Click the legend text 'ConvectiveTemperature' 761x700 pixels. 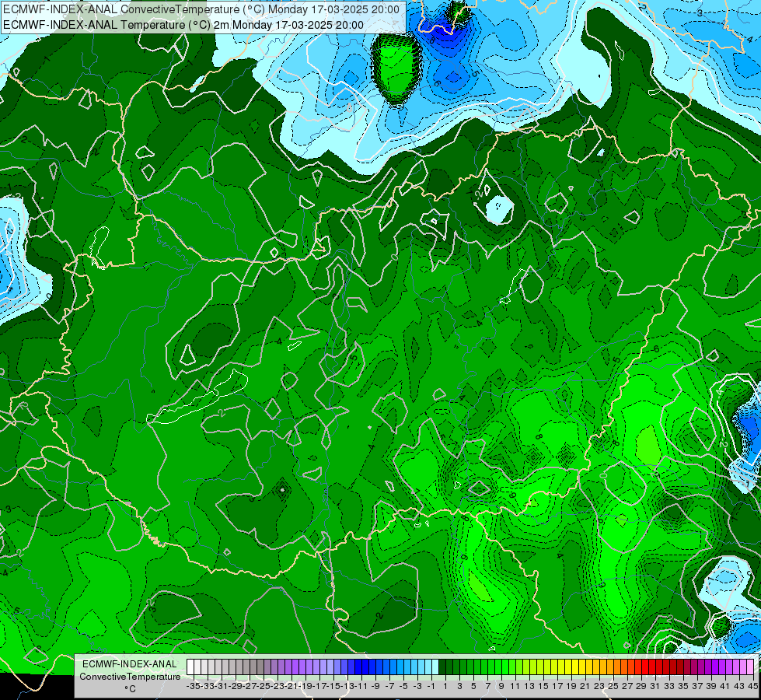pyautogui.click(x=130, y=677)
